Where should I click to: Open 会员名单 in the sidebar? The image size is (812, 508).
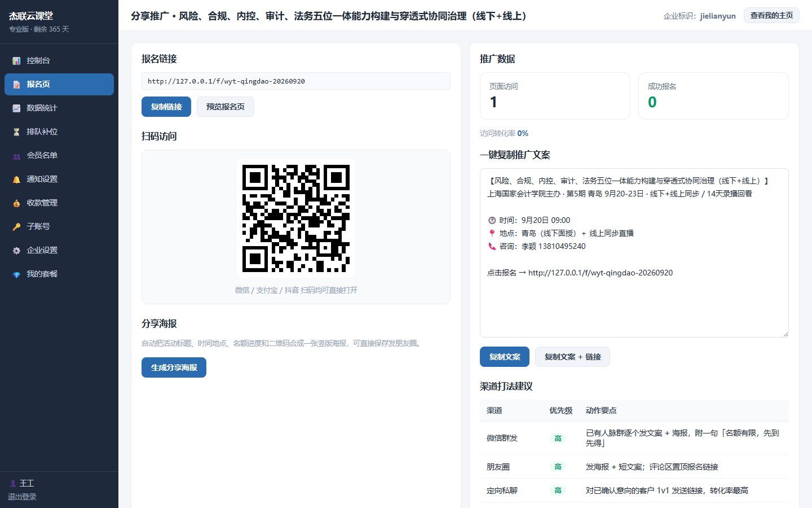(59, 155)
